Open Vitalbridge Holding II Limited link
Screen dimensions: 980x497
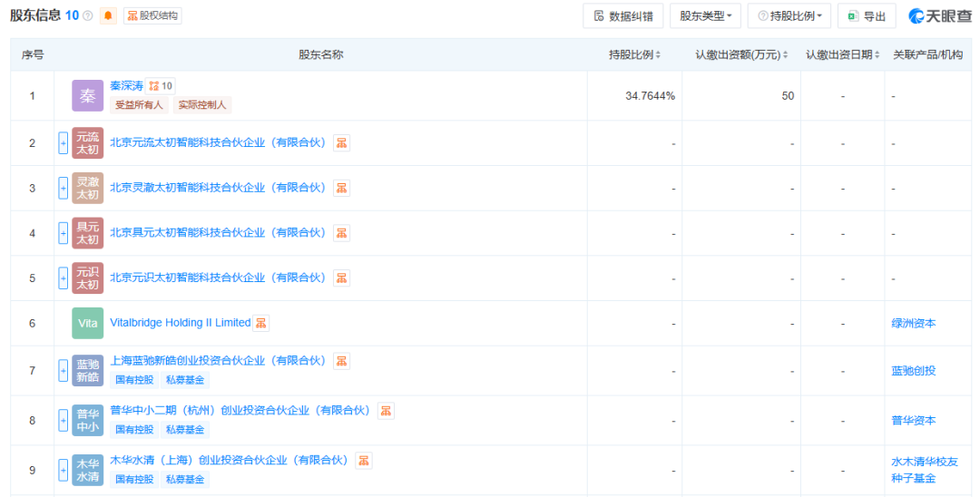pyautogui.click(x=180, y=323)
